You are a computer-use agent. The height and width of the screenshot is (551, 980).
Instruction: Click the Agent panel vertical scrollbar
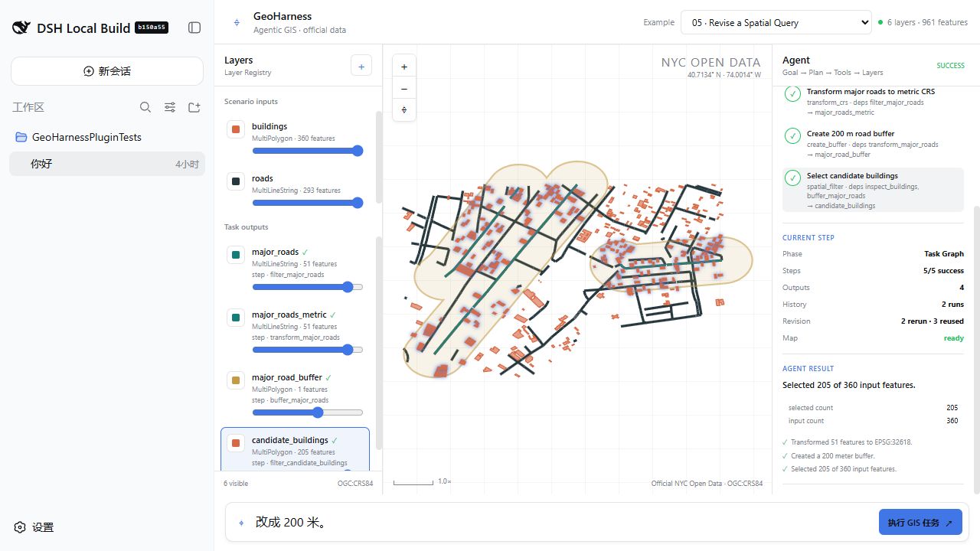point(975,350)
